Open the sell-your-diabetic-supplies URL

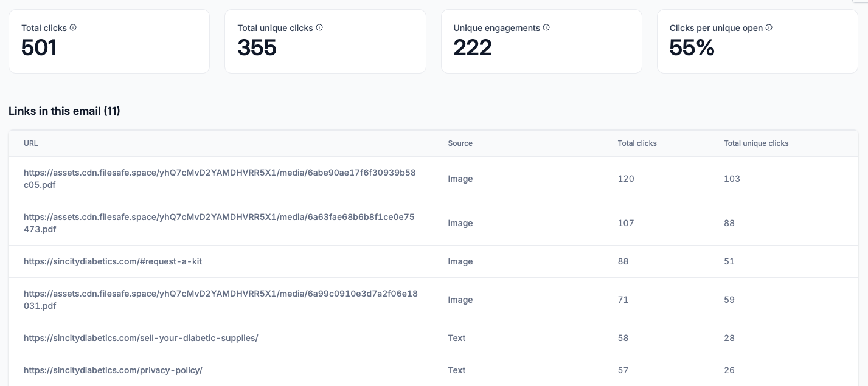(x=141, y=338)
